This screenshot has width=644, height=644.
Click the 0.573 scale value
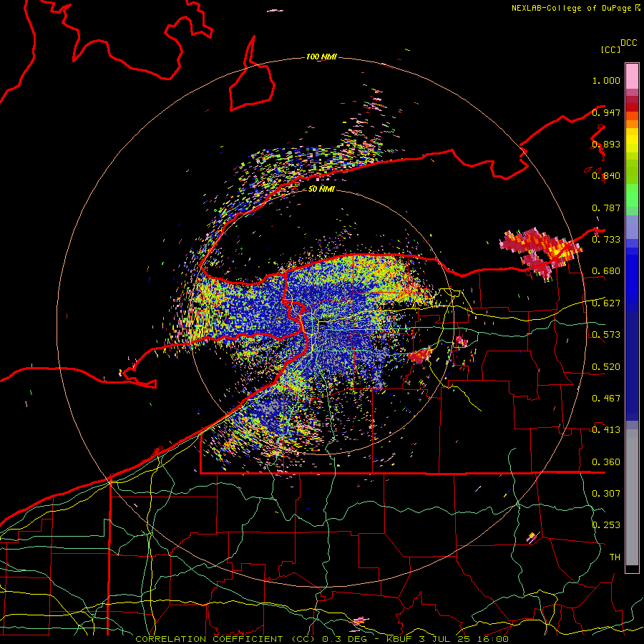point(606,335)
